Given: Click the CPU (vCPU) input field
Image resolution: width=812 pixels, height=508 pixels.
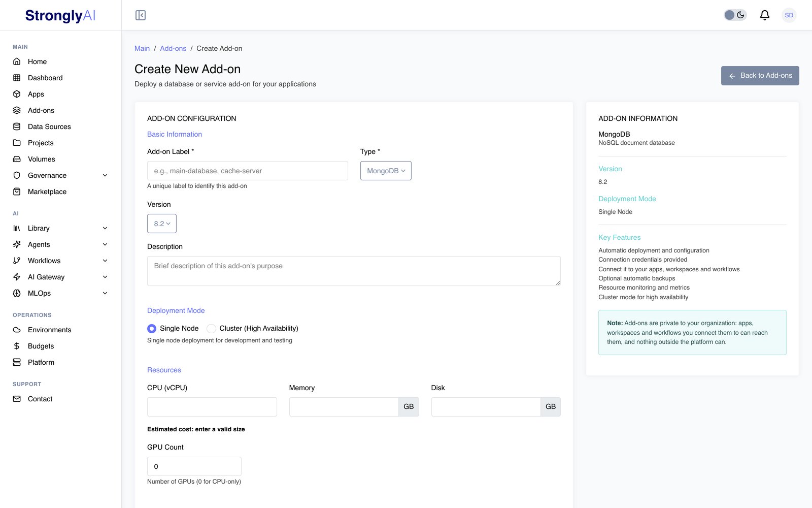Looking at the screenshot, I should [212, 407].
